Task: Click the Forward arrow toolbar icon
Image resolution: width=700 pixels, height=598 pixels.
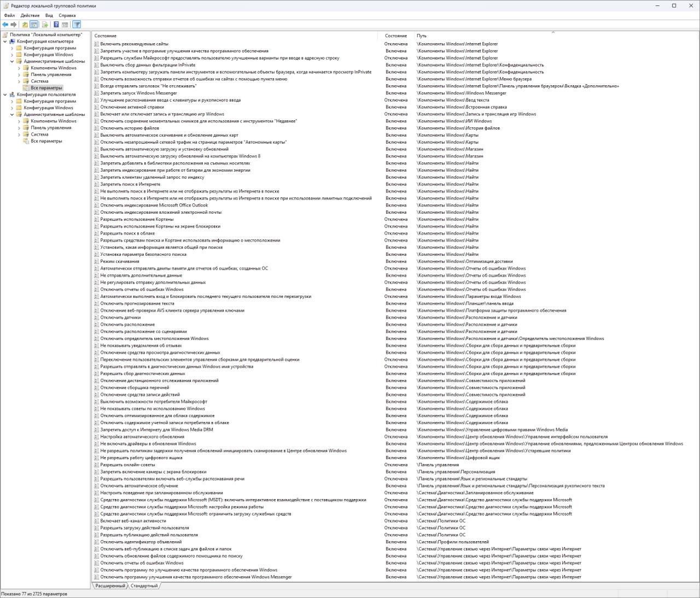Action: pyautogui.click(x=14, y=25)
